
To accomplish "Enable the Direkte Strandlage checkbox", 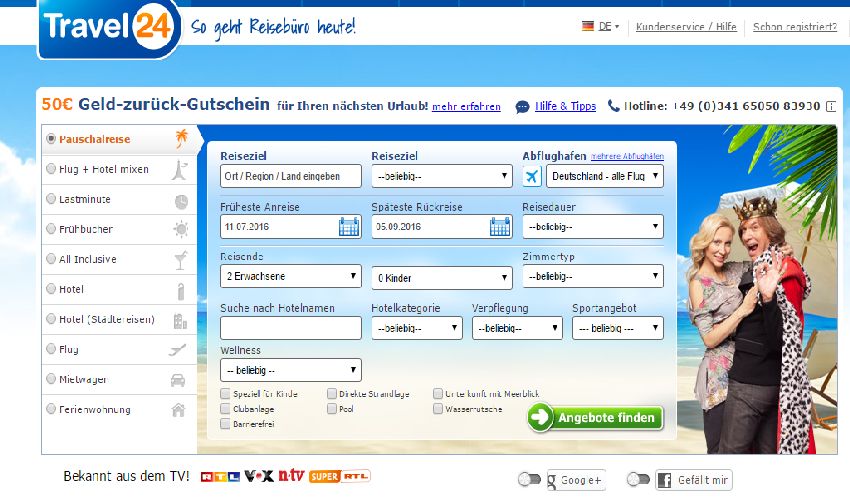I will pos(332,394).
